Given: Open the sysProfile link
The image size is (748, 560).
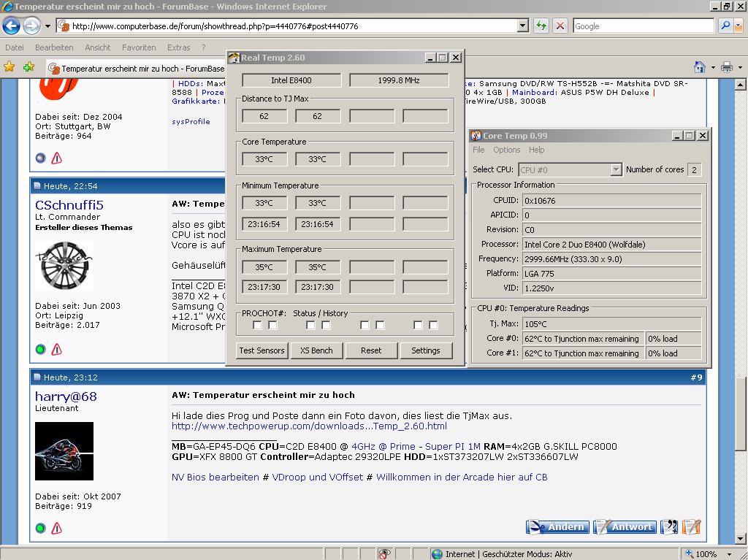Looking at the screenshot, I should point(191,122).
